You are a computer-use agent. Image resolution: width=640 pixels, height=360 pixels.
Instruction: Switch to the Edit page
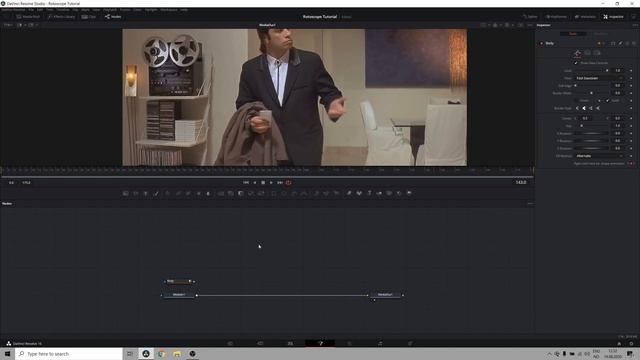coord(290,343)
